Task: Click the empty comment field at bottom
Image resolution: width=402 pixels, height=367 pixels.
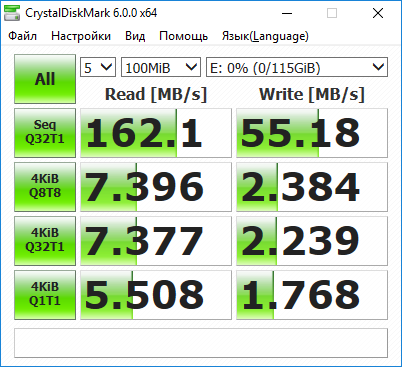Action: click(x=201, y=343)
